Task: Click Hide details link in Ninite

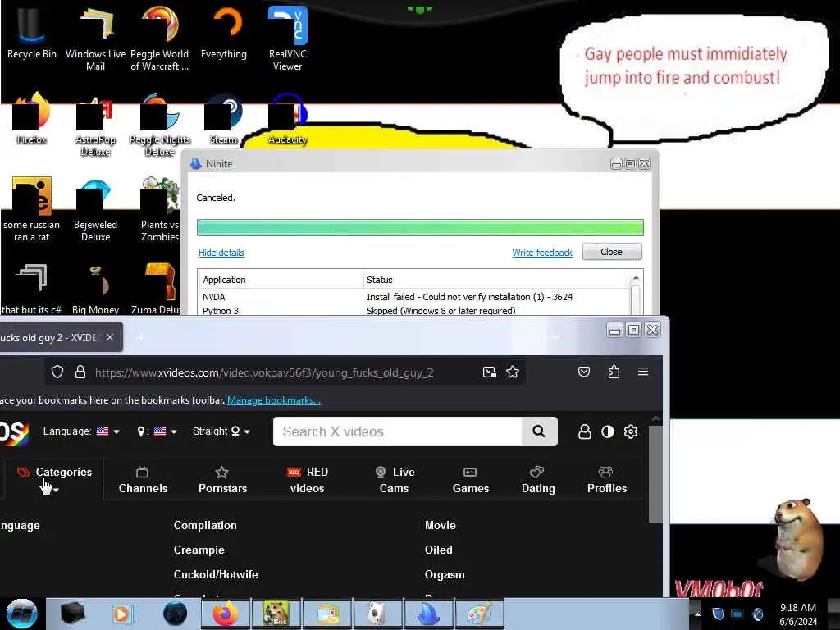Action: pyautogui.click(x=221, y=253)
